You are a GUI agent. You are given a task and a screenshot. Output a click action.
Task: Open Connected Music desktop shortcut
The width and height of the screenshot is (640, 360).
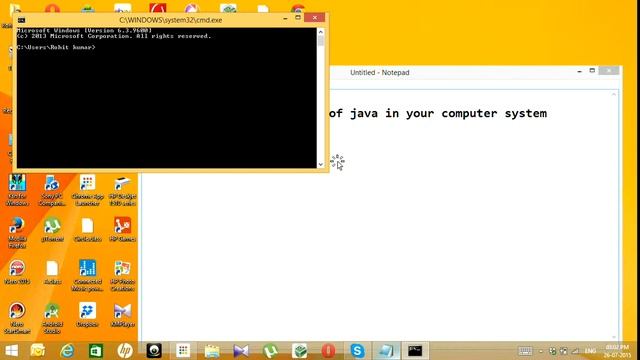click(87, 276)
